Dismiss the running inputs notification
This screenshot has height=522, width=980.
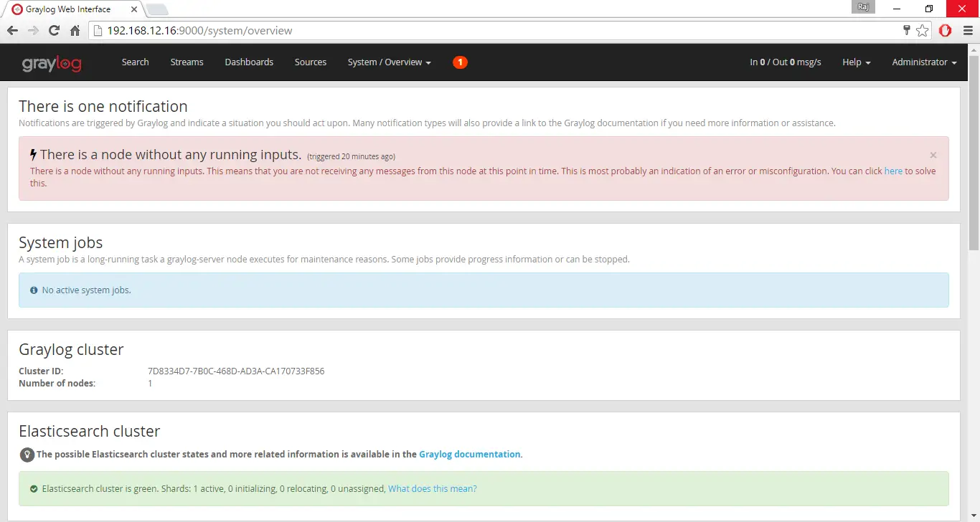933,155
